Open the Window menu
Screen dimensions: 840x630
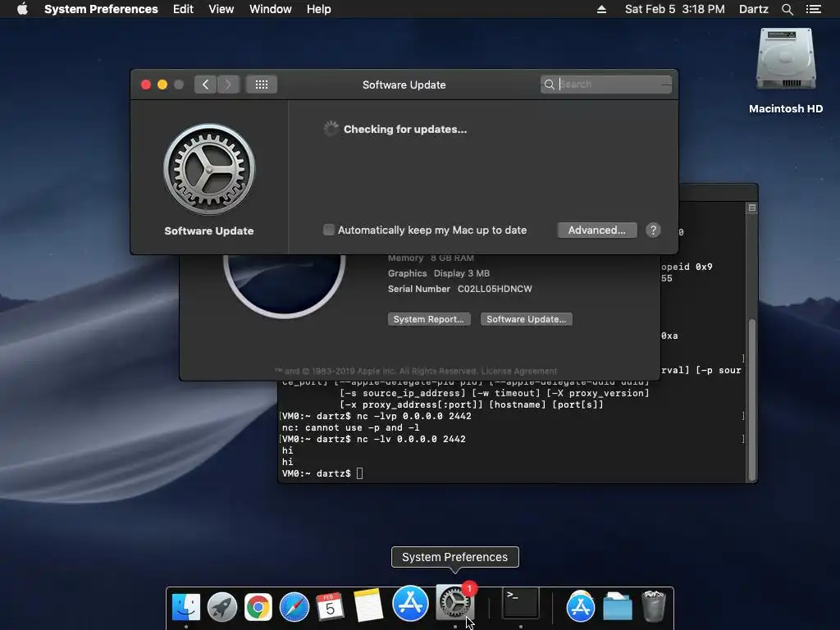tap(270, 9)
